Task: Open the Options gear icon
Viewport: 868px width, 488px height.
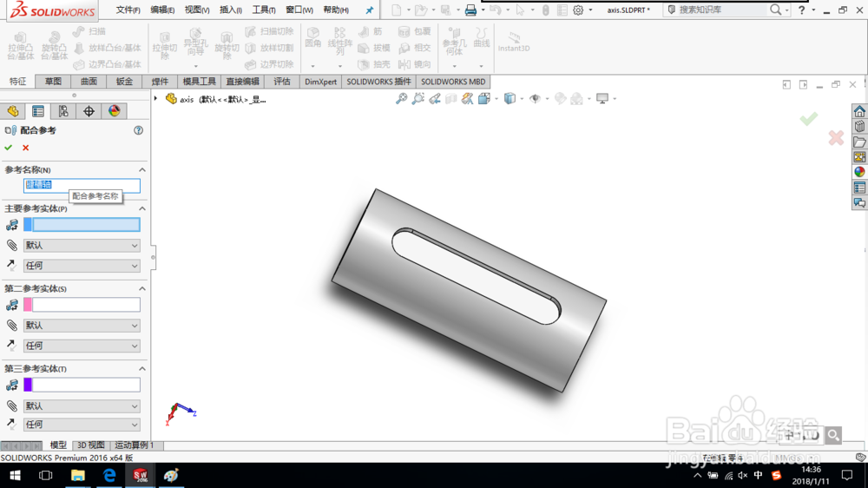Action: [x=578, y=10]
